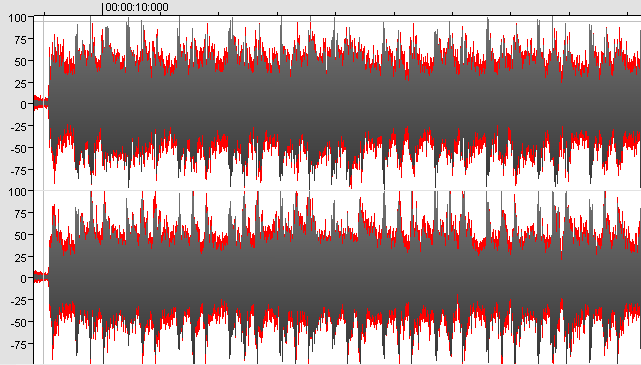Click the 0 label on upper channel scale

[x=24, y=105]
